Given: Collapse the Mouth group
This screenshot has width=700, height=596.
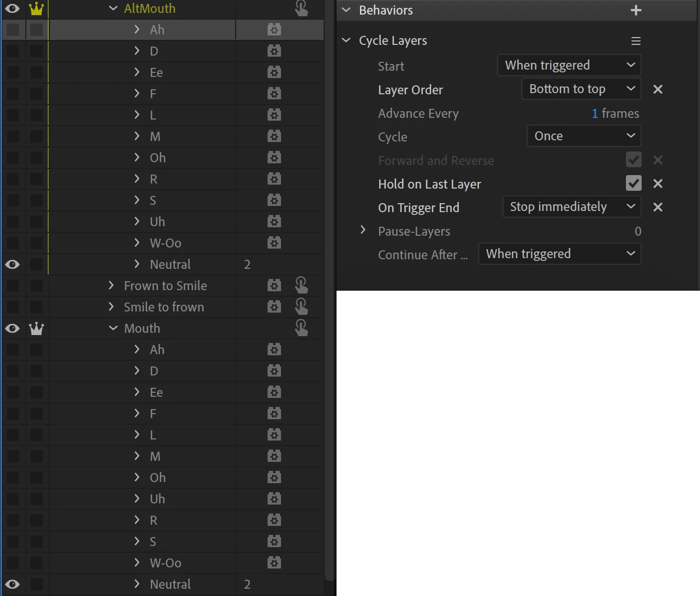Looking at the screenshot, I should tap(113, 328).
